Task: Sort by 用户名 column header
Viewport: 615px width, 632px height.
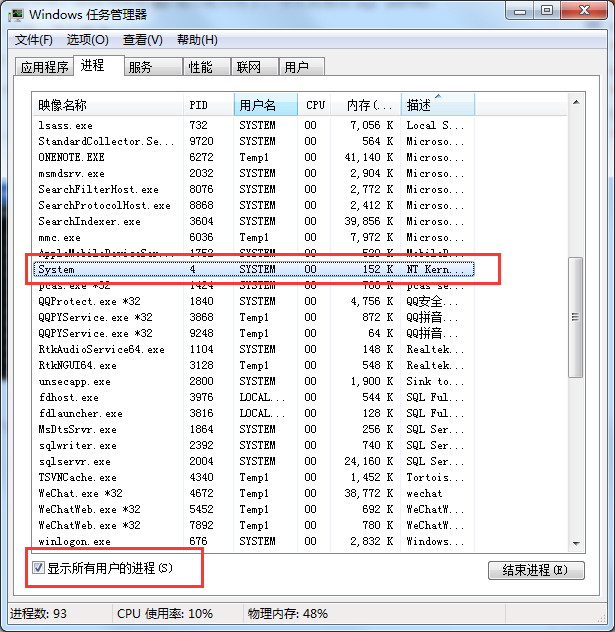Action: click(x=266, y=105)
